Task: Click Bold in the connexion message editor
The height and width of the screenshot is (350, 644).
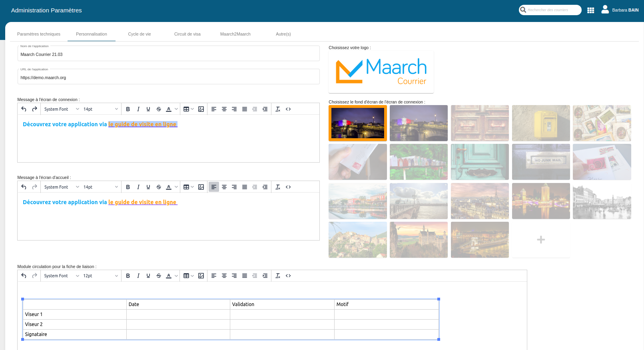Action: pos(128,109)
